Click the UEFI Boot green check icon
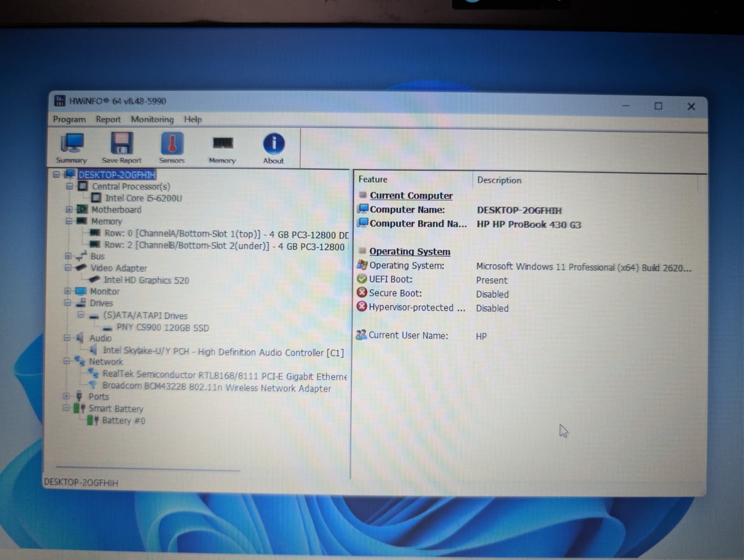Image resolution: width=744 pixels, height=560 pixels. point(362,279)
